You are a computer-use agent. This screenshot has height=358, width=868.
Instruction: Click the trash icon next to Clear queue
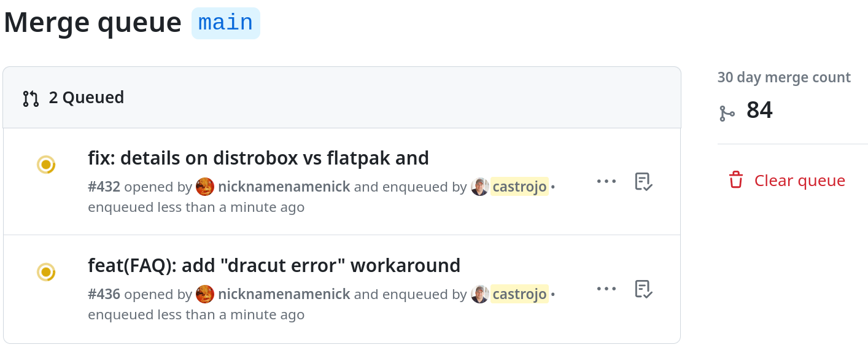(x=735, y=181)
